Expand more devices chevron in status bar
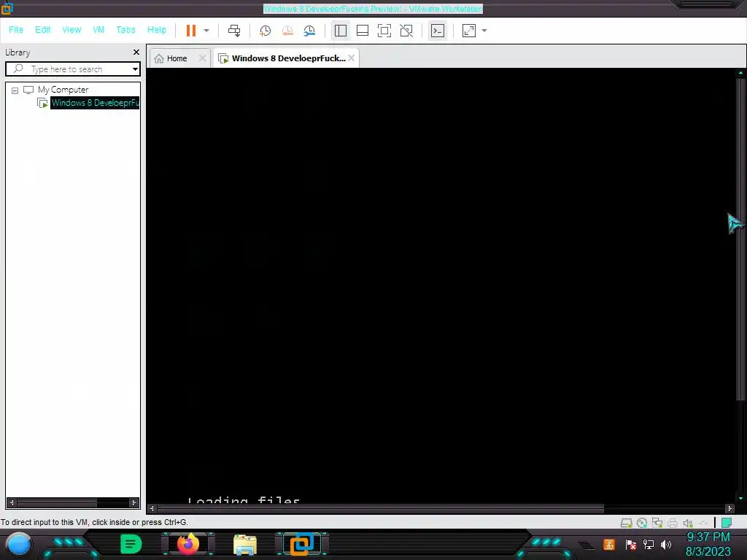This screenshot has height=560, width=747. 703,524
